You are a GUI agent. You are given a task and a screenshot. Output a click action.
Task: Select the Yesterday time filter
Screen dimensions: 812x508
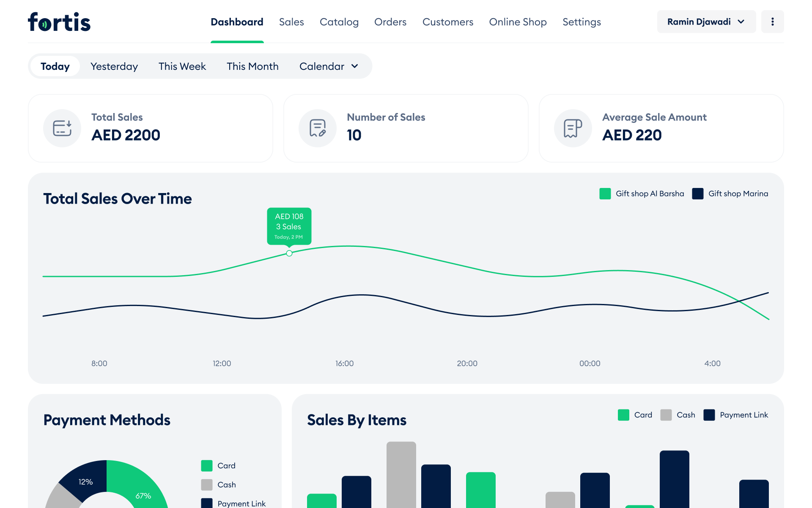[114, 66]
